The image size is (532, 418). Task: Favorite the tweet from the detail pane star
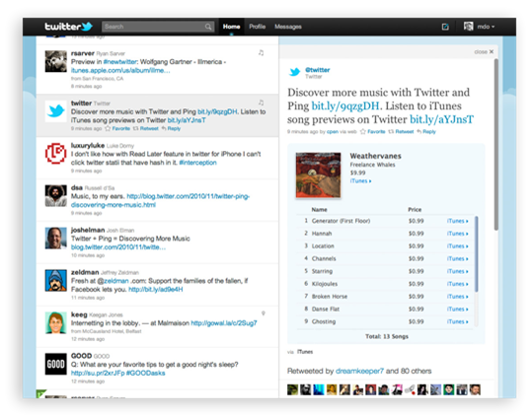pyautogui.click(x=372, y=131)
